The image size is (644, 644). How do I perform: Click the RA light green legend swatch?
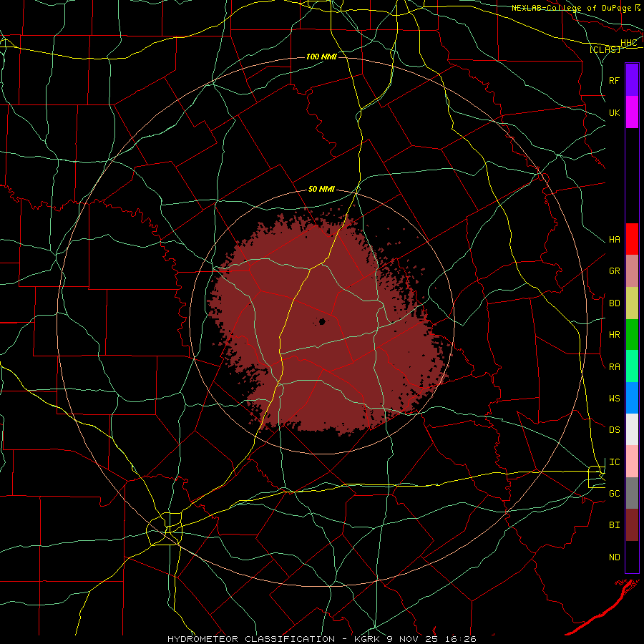(x=632, y=366)
